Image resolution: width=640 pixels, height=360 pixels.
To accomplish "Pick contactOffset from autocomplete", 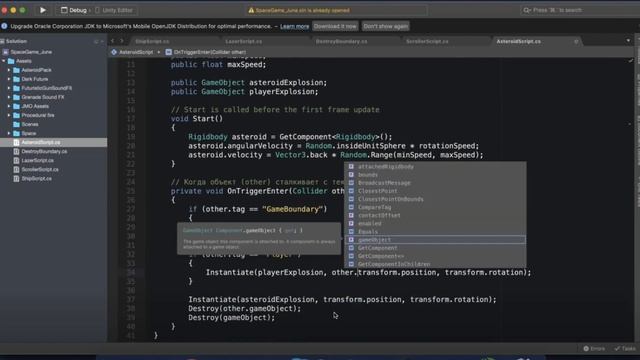I will coord(435,216).
